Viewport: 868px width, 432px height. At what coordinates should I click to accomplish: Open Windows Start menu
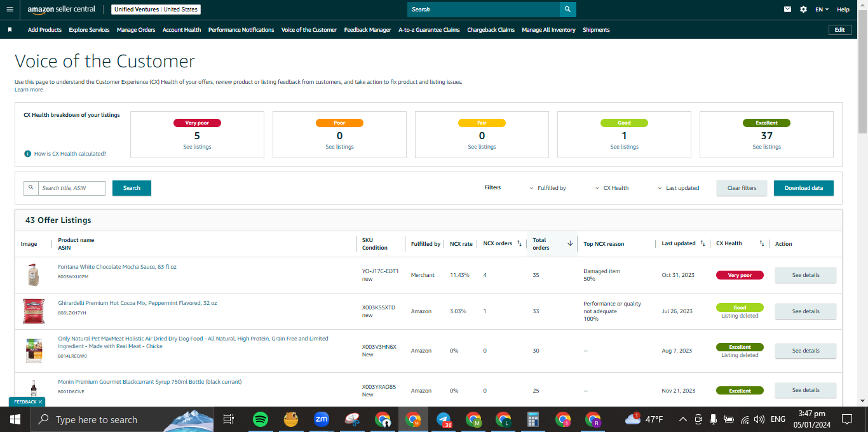click(15, 419)
